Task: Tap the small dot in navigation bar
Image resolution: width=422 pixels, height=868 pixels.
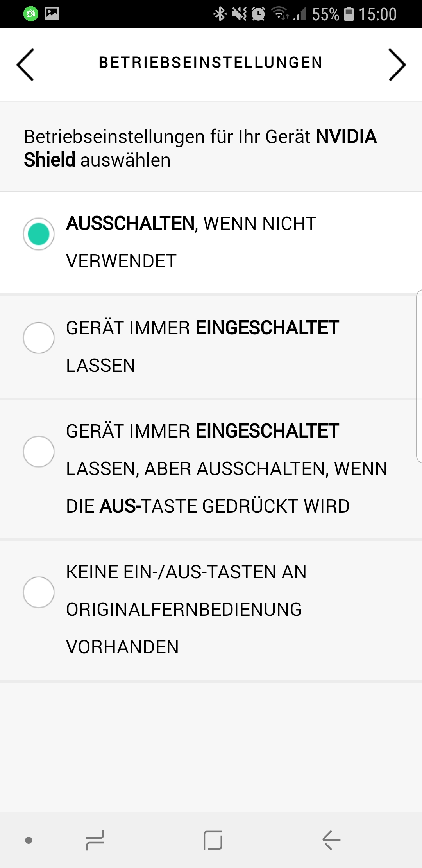Action: tap(29, 840)
